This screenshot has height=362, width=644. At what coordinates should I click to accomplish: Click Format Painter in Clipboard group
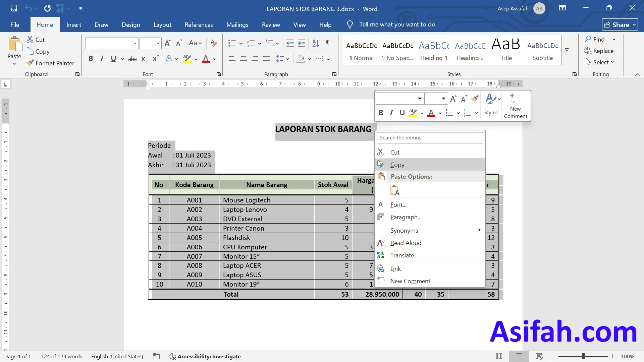pyautogui.click(x=51, y=63)
